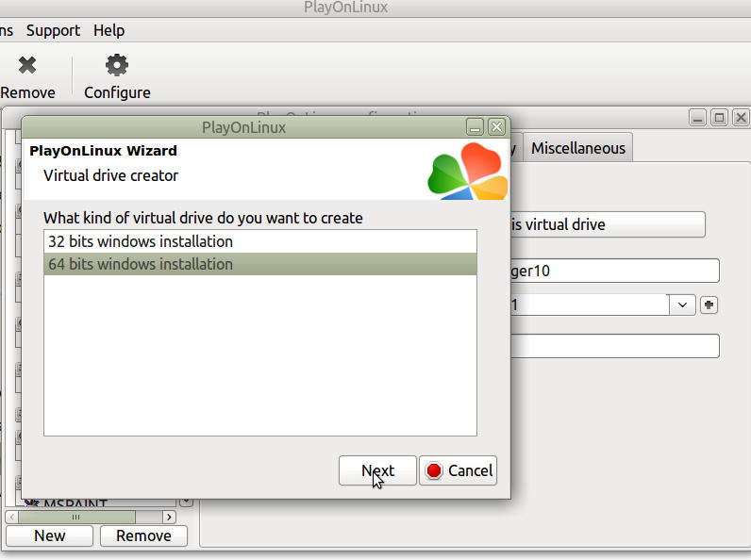
Task: Click the name field containing ger10
Action: pyautogui.click(x=615, y=271)
